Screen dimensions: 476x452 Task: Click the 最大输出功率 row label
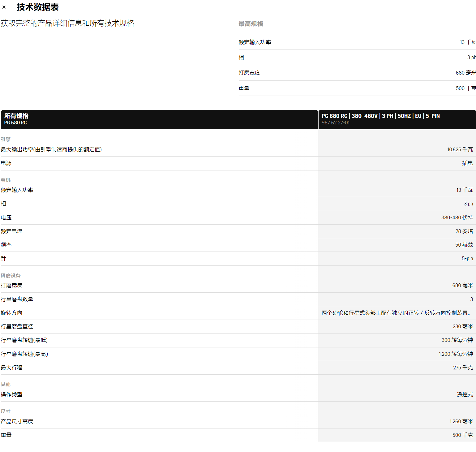click(x=51, y=150)
